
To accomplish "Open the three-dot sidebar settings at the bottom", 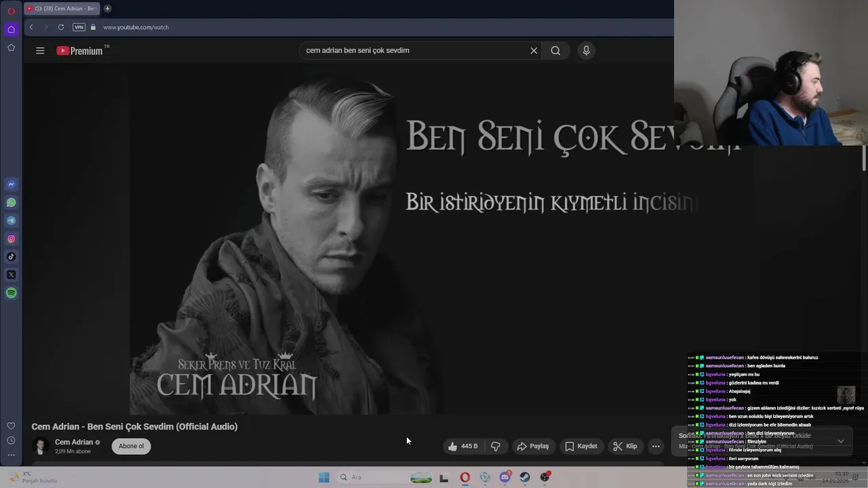I will 11,455.
